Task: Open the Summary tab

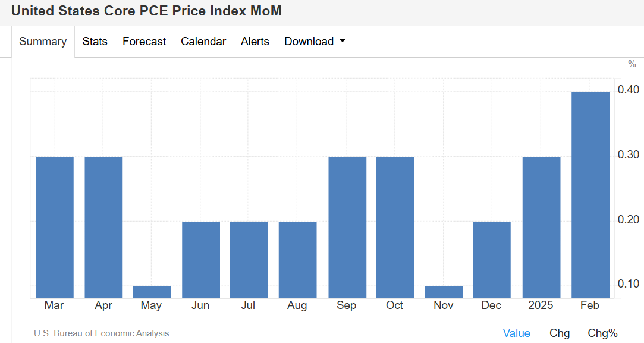Action: [x=43, y=42]
